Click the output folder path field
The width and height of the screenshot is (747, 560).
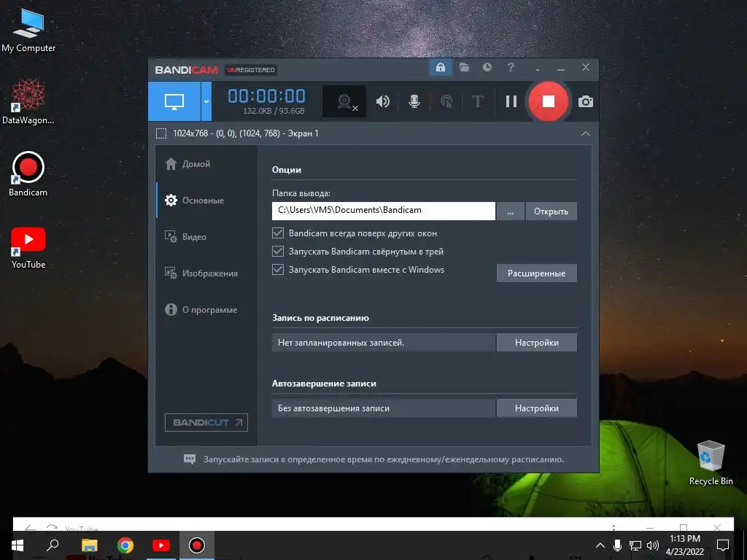pos(384,211)
